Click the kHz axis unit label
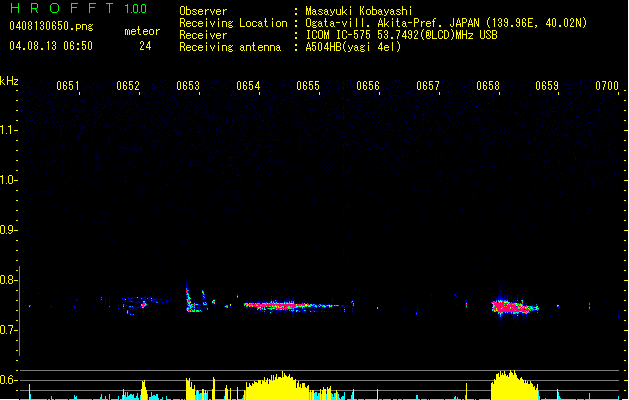629x400 pixels. point(9,81)
